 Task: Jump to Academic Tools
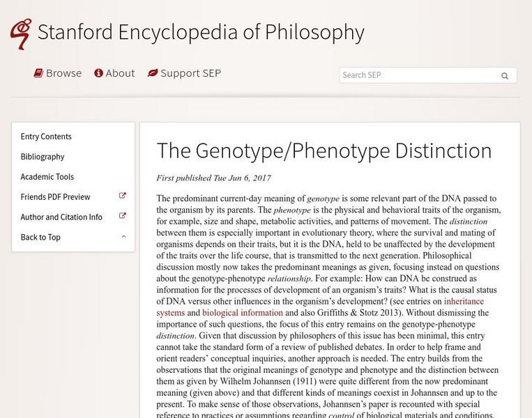(47, 177)
